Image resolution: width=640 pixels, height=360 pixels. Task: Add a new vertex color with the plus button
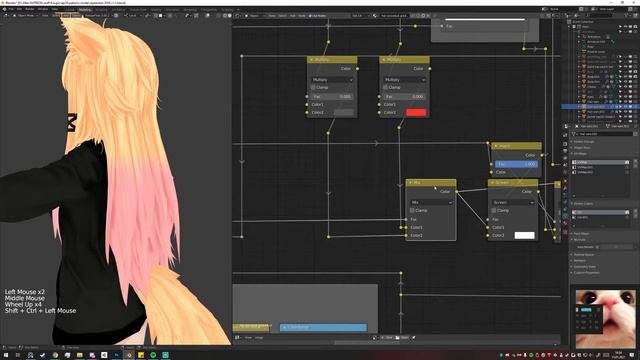635,212
